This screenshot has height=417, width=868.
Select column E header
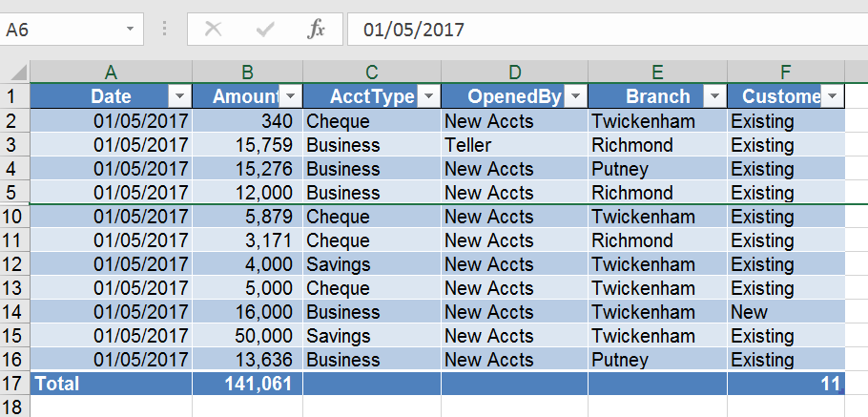(657, 73)
